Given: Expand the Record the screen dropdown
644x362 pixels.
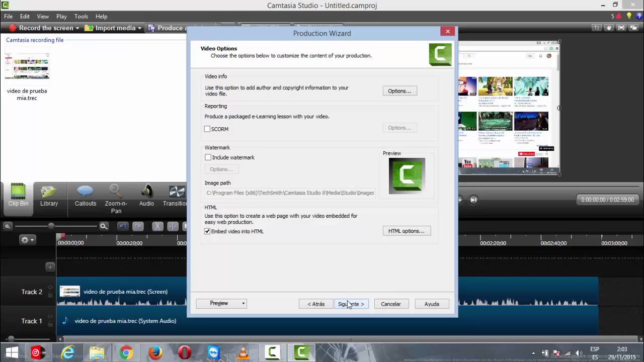Looking at the screenshot, I should point(77,28).
